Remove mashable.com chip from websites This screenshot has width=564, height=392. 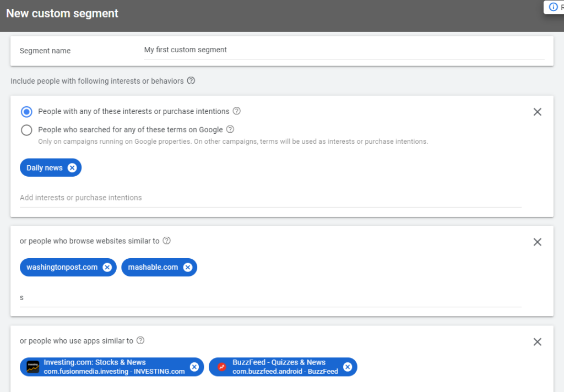(188, 268)
